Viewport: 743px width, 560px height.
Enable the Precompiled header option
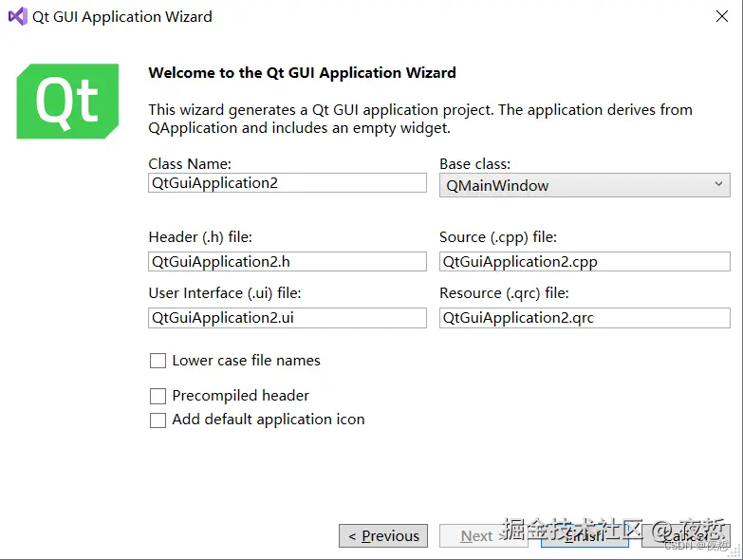pyautogui.click(x=158, y=396)
